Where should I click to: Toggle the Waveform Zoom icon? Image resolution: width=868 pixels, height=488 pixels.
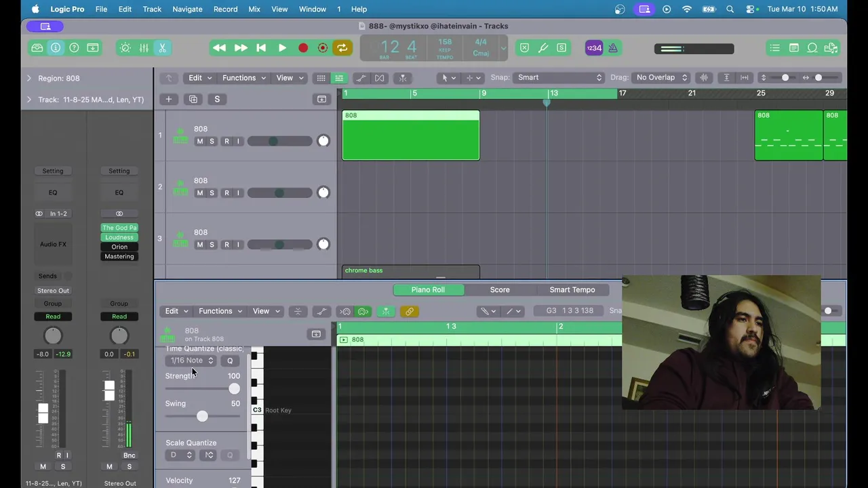704,77
